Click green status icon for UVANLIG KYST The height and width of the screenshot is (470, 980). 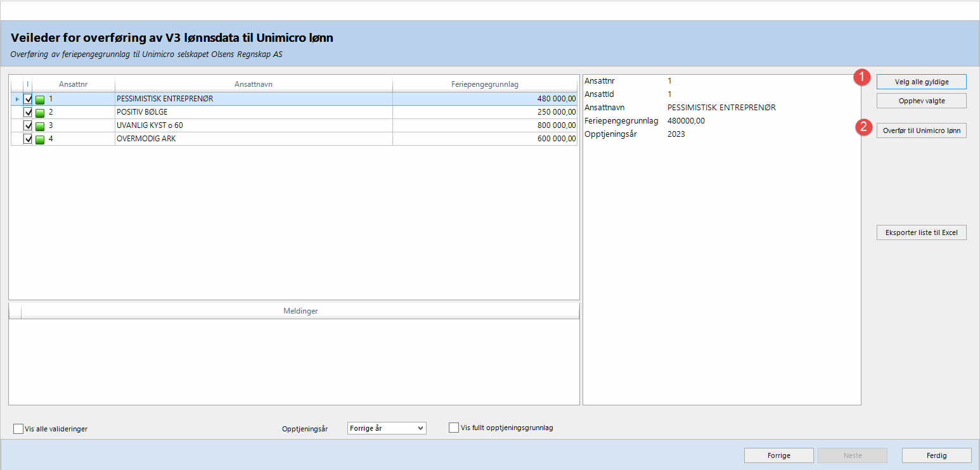40,126
